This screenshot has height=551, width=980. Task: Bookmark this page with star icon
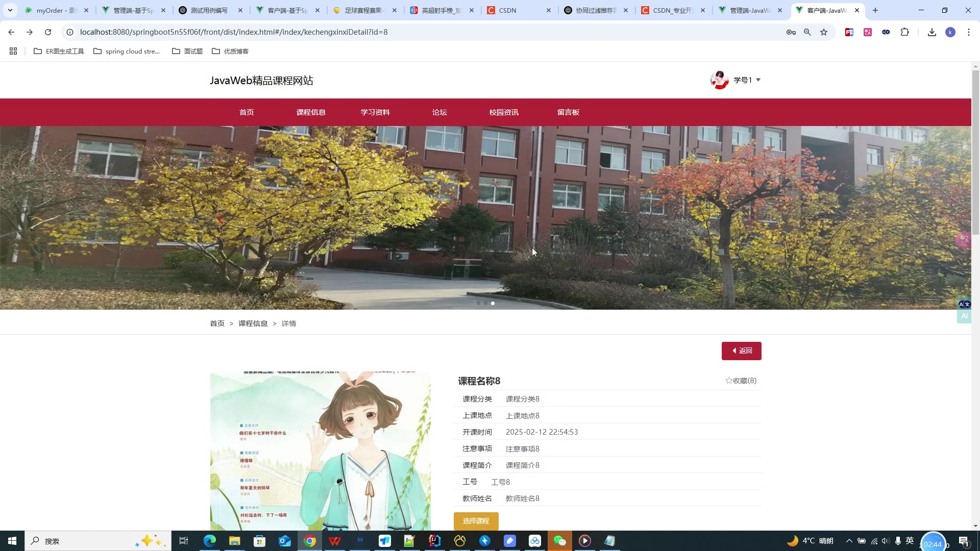tap(824, 32)
